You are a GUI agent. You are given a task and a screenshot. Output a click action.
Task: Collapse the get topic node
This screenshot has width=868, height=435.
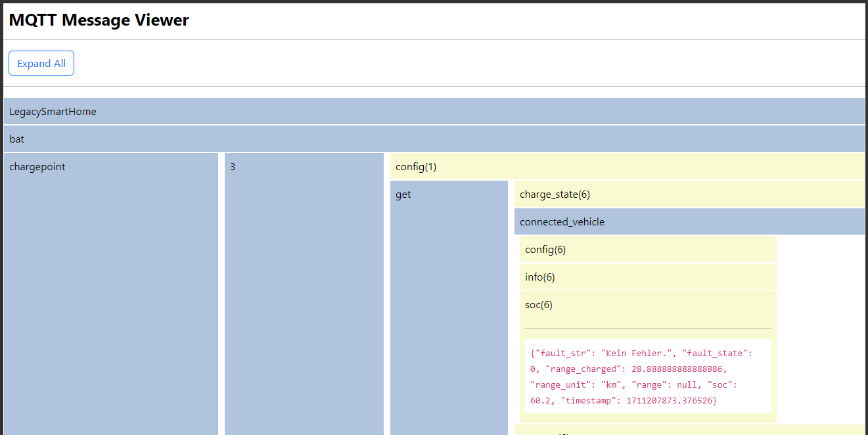point(403,195)
